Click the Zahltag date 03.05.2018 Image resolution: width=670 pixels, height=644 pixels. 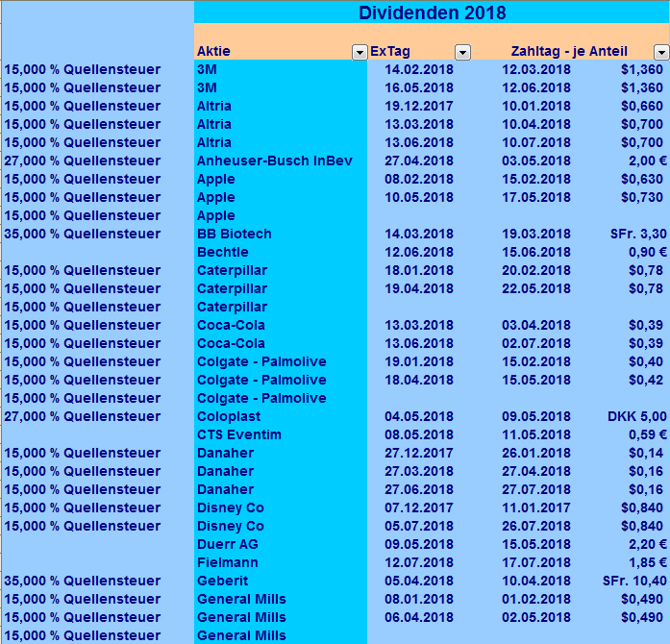tap(536, 161)
